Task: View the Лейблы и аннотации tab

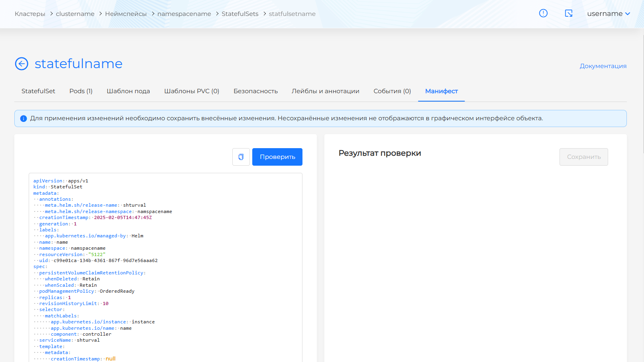Action: [325, 91]
